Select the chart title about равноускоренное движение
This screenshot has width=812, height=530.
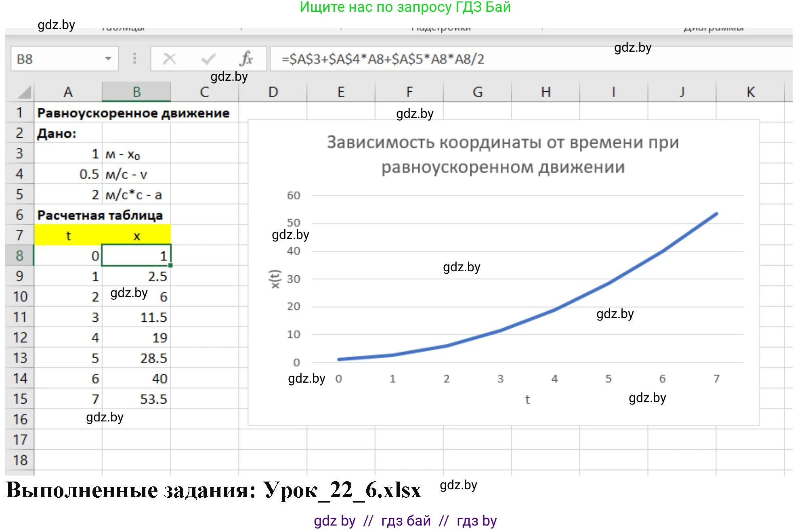click(503, 155)
